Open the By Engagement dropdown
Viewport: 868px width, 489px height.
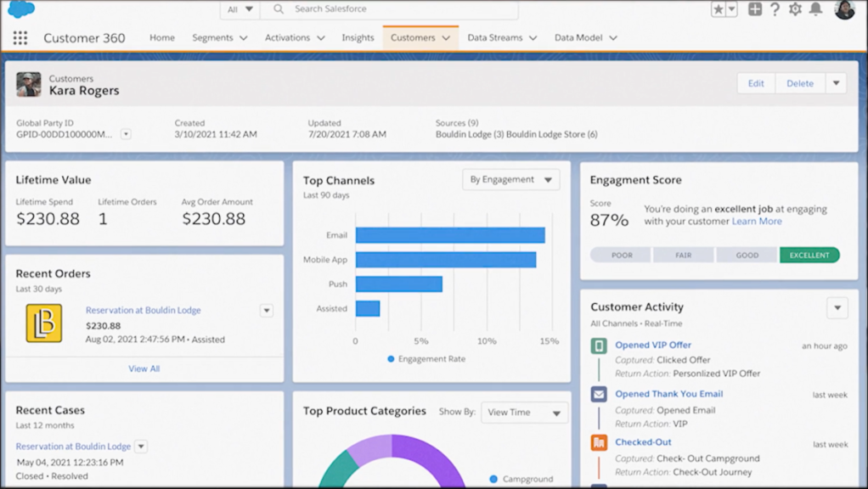[510, 180]
